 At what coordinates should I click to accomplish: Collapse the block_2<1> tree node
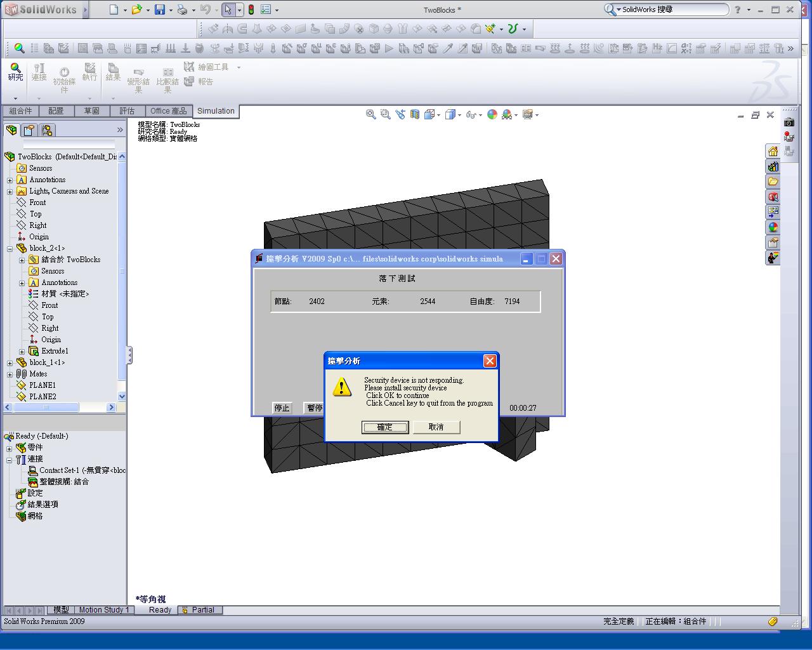(x=10, y=249)
